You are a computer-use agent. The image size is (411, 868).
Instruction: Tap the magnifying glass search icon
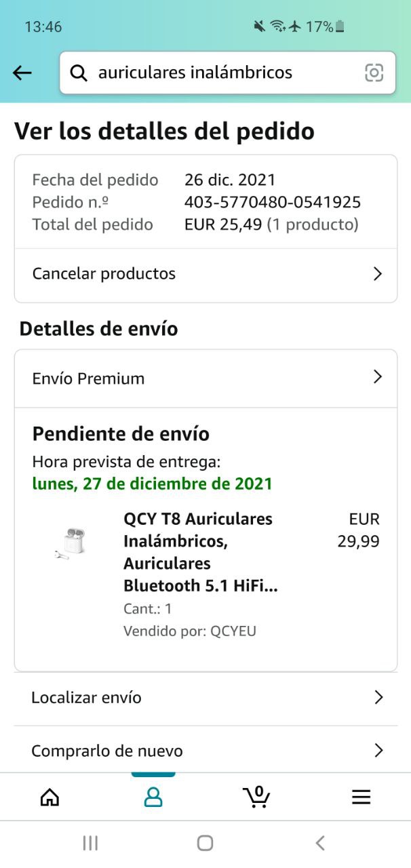tap(79, 73)
